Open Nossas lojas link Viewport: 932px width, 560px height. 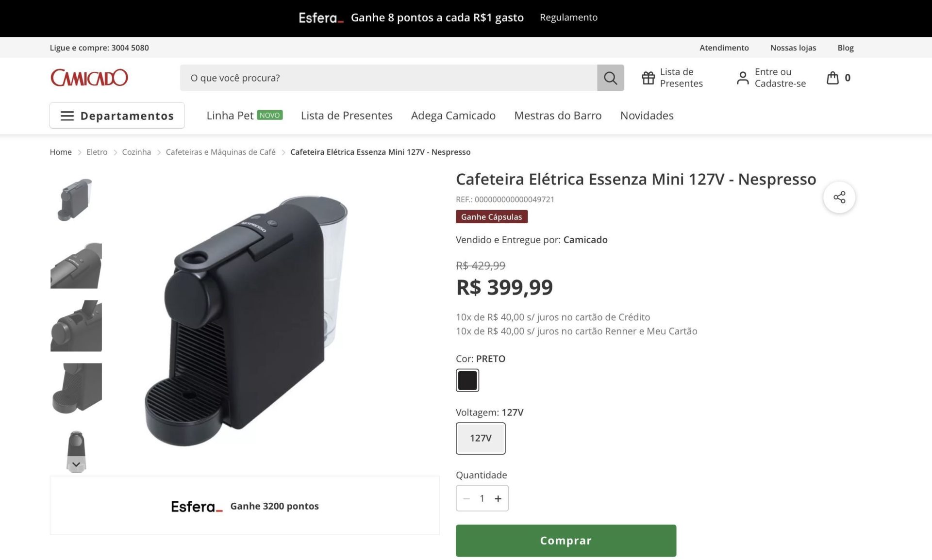793,48
